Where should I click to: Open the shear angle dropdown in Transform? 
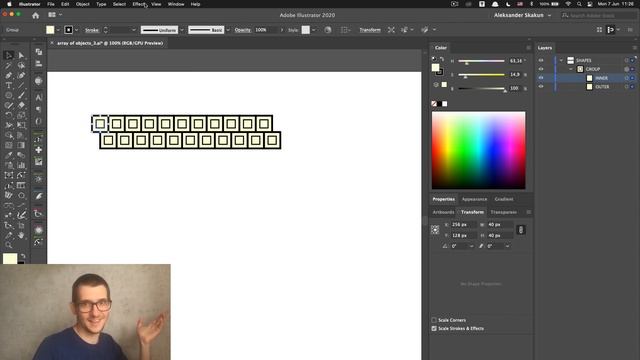[x=507, y=246]
